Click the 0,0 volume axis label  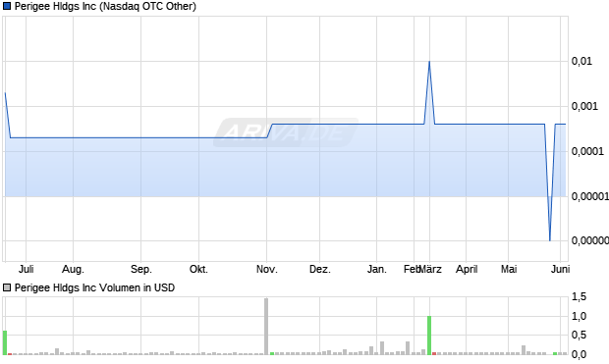[579, 354]
